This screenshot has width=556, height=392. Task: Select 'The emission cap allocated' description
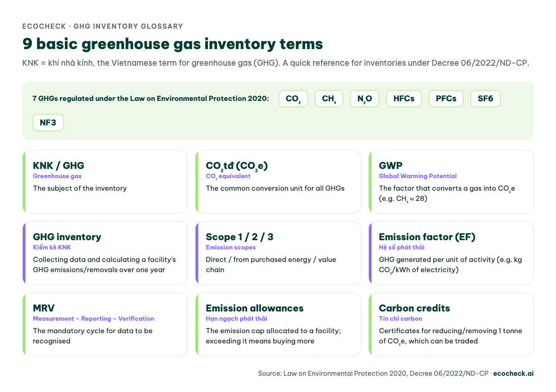click(x=273, y=336)
